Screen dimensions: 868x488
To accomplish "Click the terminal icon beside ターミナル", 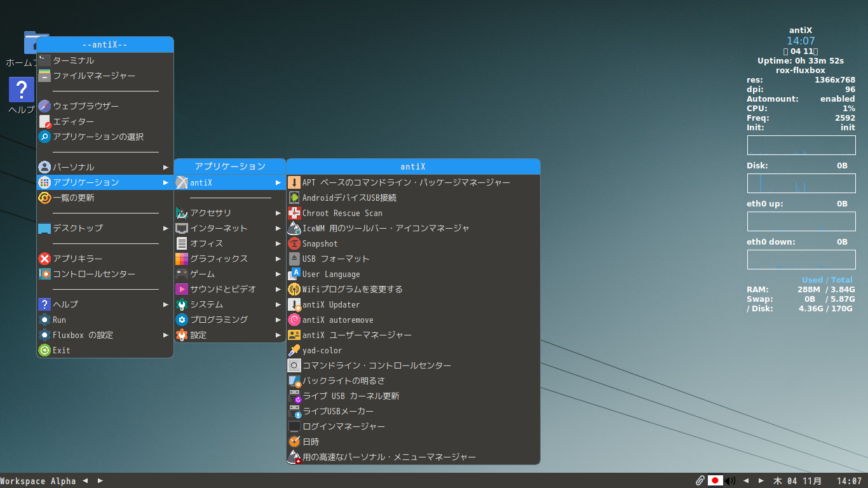I will (44, 60).
